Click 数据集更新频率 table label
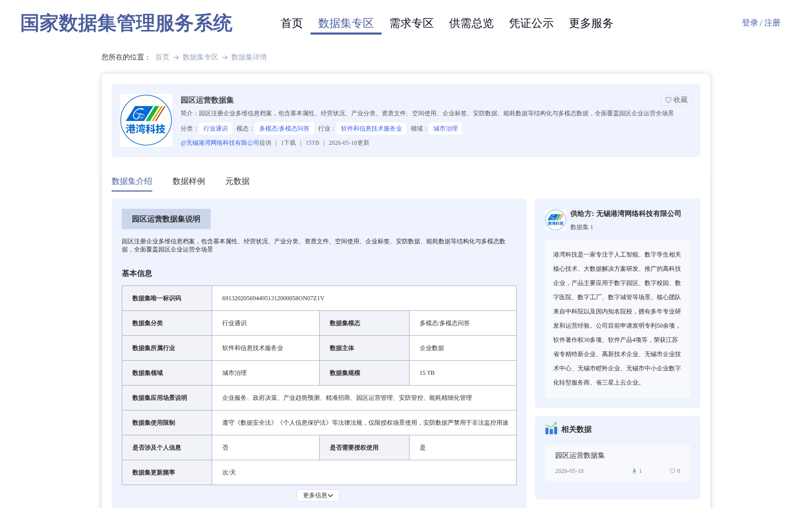The width and height of the screenshot is (812, 508). click(x=154, y=472)
